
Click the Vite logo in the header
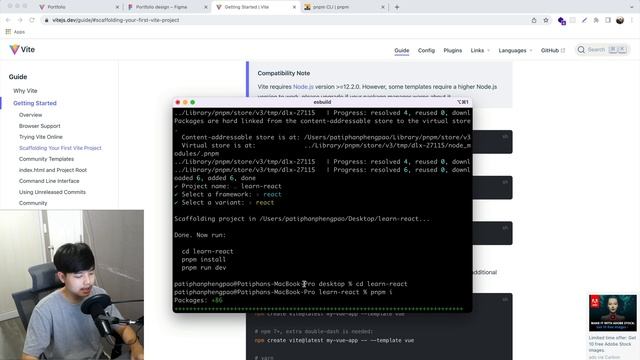(x=22, y=49)
